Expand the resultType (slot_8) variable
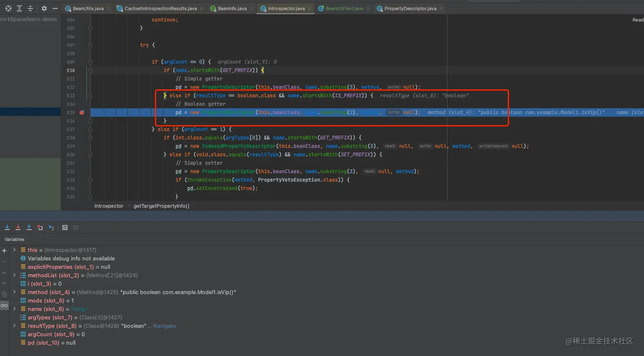The width and height of the screenshot is (644, 356). tap(14, 326)
